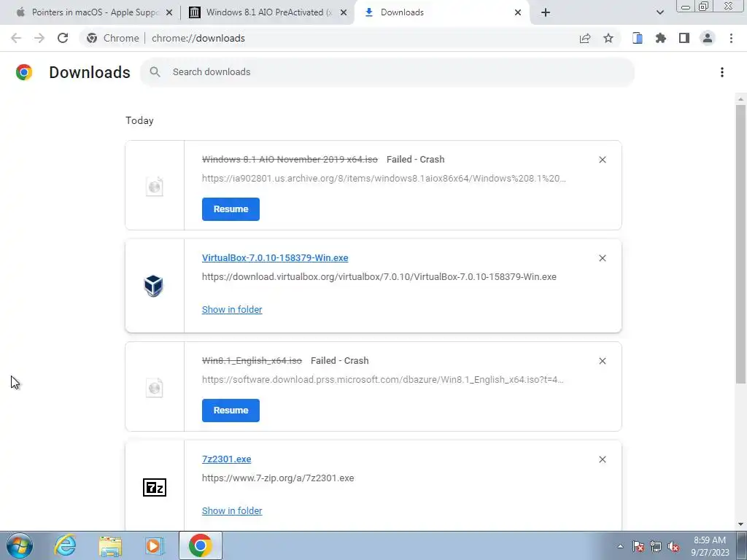Image resolution: width=747 pixels, height=560 pixels.
Task: Click the Chrome taskbar button
Action: [201, 545]
